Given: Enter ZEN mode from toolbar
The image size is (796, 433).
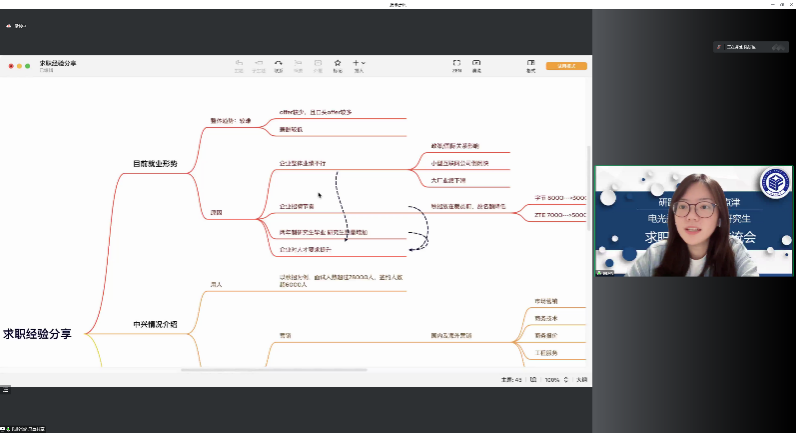Looking at the screenshot, I should tap(457, 64).
